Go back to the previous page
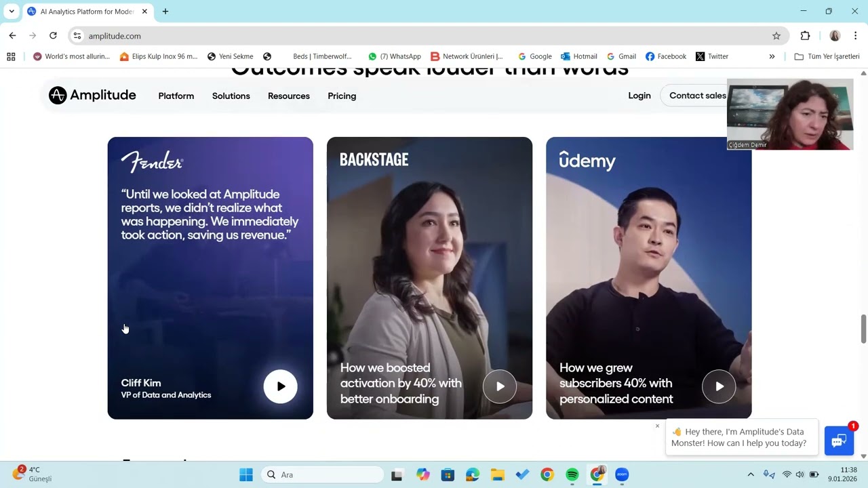The width and height of the screenshot is (868, 488). pos(12,36)
